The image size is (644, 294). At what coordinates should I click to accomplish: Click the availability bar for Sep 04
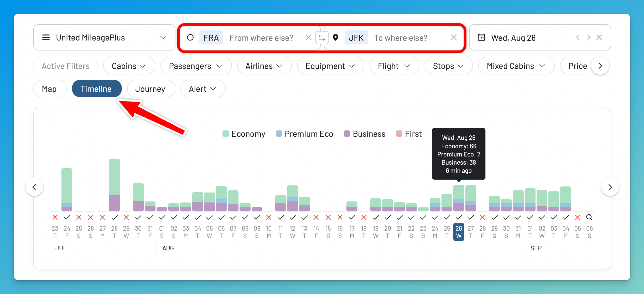[565, 199]
